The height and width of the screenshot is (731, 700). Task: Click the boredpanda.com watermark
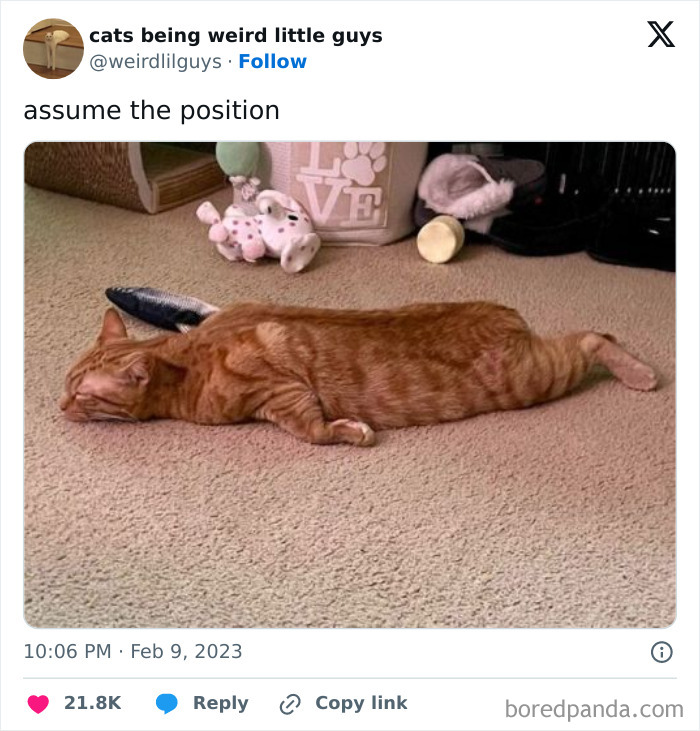click(x=594, y=709)
